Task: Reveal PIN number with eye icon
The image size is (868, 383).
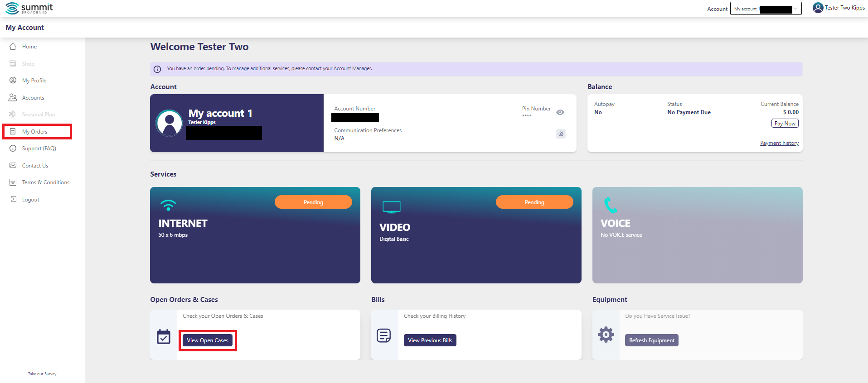Action: (560, 112)
